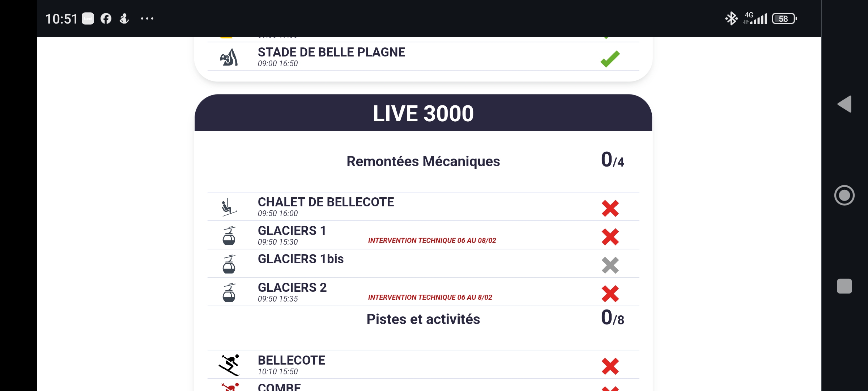The image size is (868, 391).
Task: Tap the grey cross for Glaciers 1bis
Action: (610, 265)
